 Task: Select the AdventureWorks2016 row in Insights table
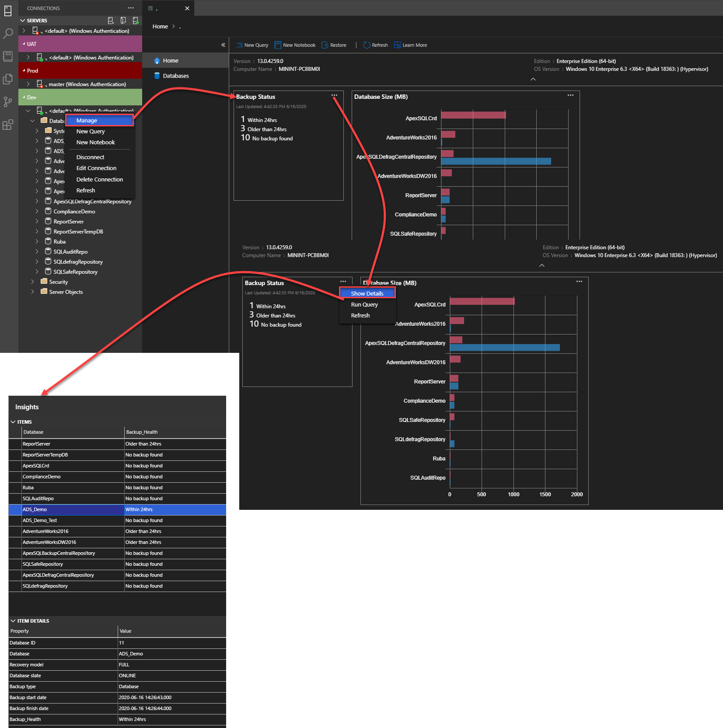point(117,531)
